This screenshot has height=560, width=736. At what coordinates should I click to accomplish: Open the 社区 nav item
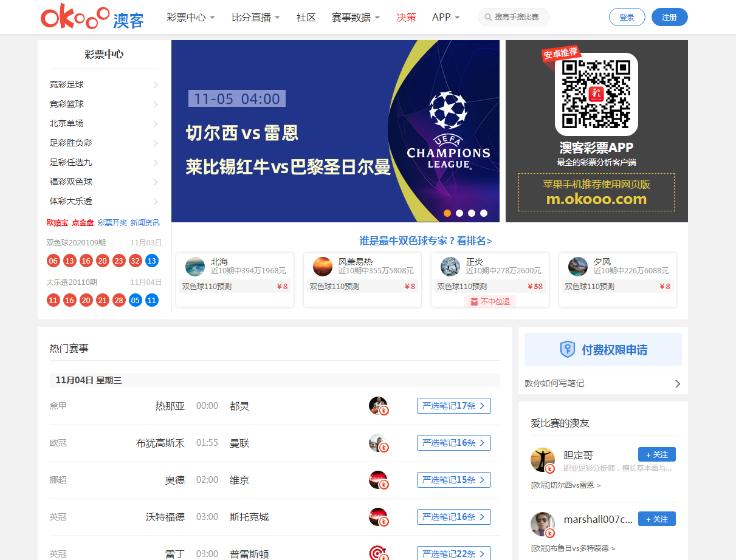(306, 18)
